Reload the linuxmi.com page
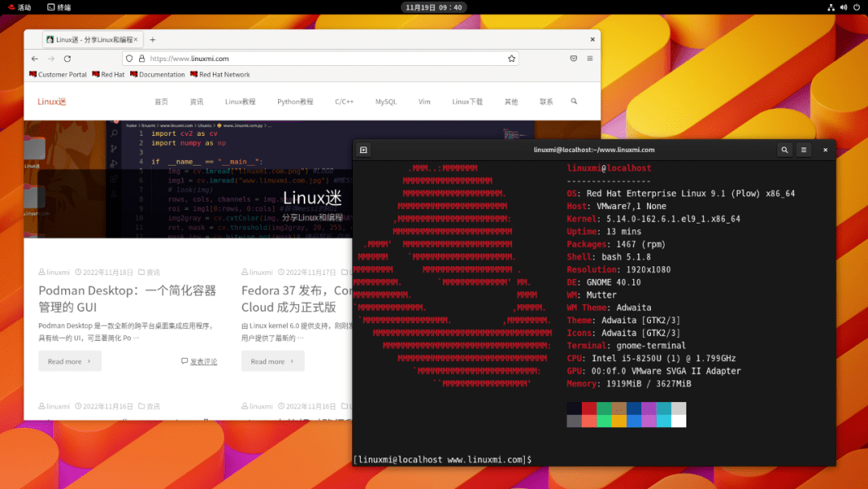868x489 pixels. click(x=68, y=59)
